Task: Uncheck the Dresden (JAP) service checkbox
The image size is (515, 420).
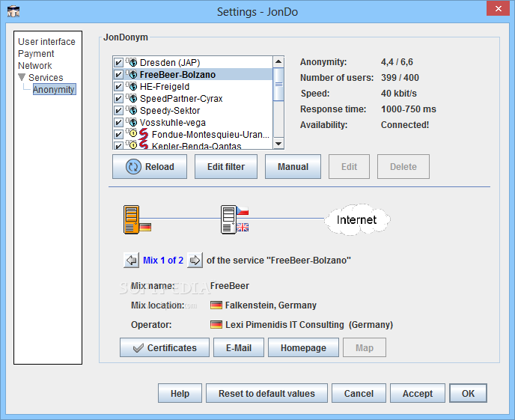Action: click(x=118, y=62)
